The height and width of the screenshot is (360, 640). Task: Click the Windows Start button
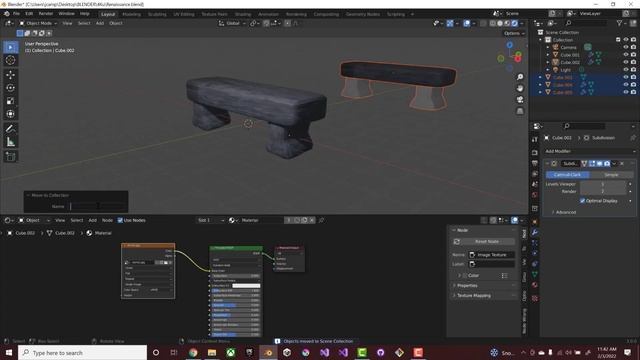(9, 353)
